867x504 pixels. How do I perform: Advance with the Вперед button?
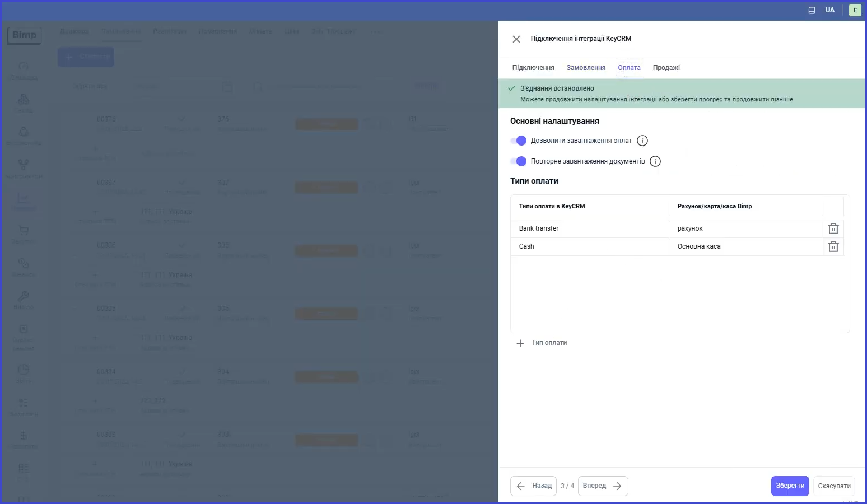point(603,486)
